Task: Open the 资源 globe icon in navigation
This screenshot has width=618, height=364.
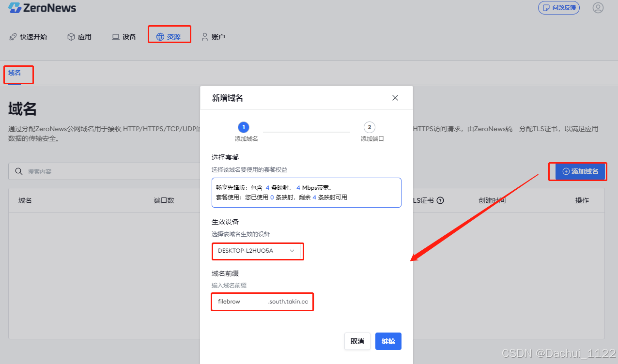Action: [159, 36]
